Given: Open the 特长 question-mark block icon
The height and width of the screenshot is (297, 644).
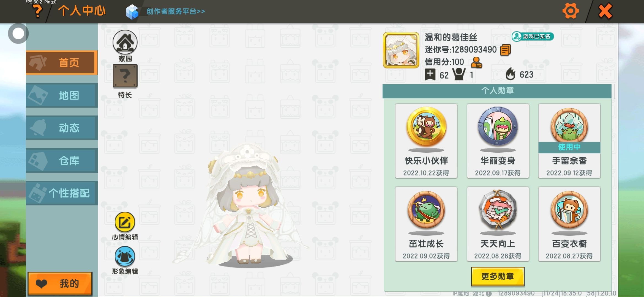Looking at the screenshot, I should 125,76.
